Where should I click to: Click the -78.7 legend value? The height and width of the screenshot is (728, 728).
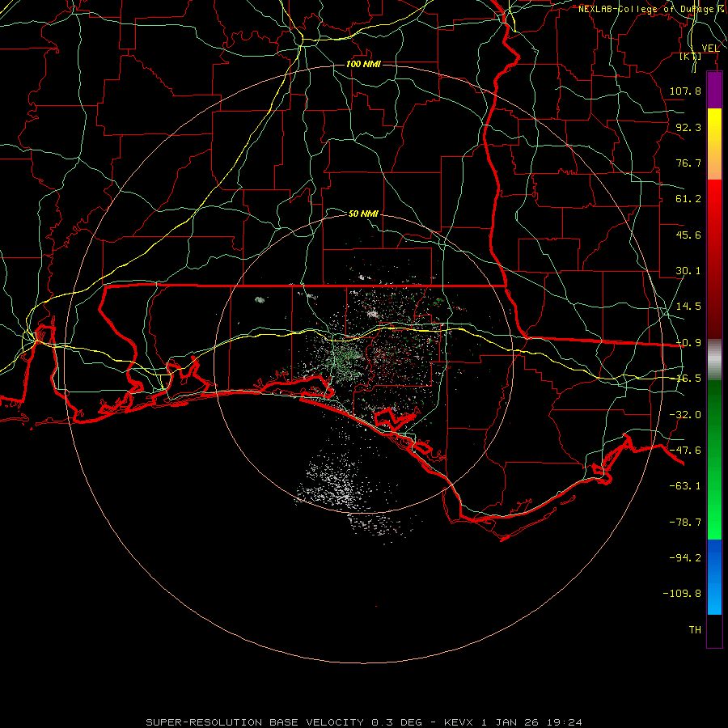pyautogui.click(x=685, y=523)
